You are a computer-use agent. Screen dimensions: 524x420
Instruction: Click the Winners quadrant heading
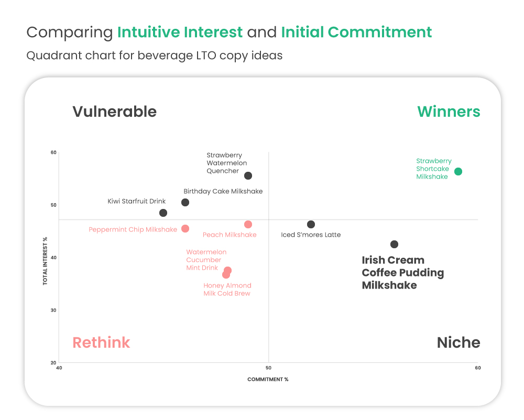coord(449,112)
